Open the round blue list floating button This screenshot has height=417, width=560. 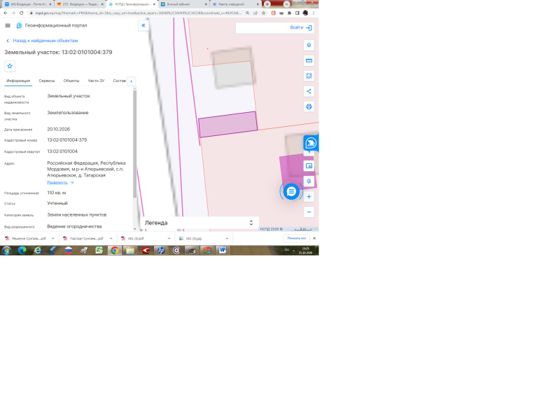coord(291,192)
